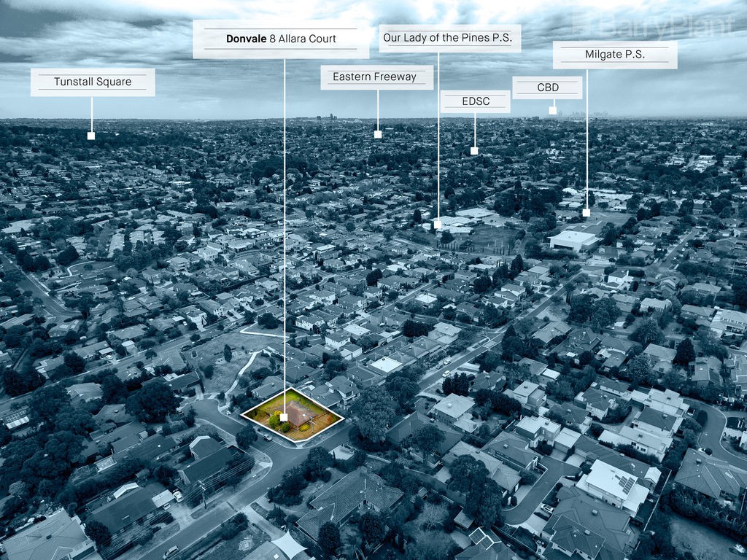Select the Donvale 8 Allara Court label
Viewport: 747px width, 560px height.
[x=281, y=39]
